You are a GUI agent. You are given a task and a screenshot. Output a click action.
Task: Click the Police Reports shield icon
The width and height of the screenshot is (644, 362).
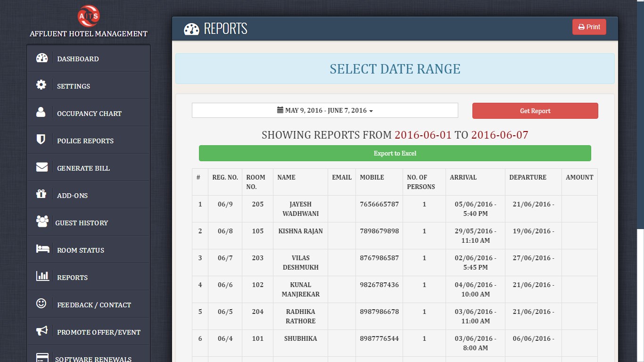[x=41, y=140]
